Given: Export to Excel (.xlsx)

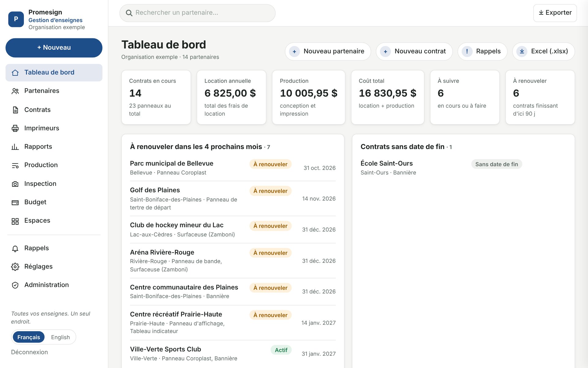Looking at the screenshot, I should tap(544, 52).
